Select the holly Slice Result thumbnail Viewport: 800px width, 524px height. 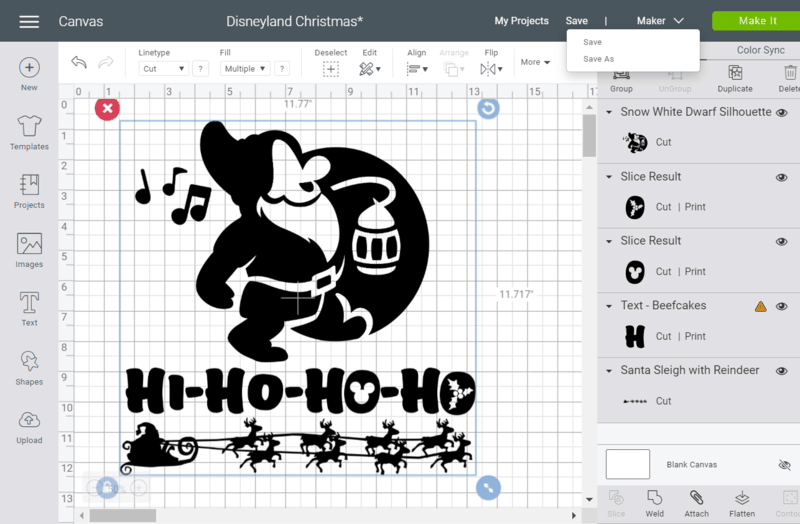(x=635, y=207)
